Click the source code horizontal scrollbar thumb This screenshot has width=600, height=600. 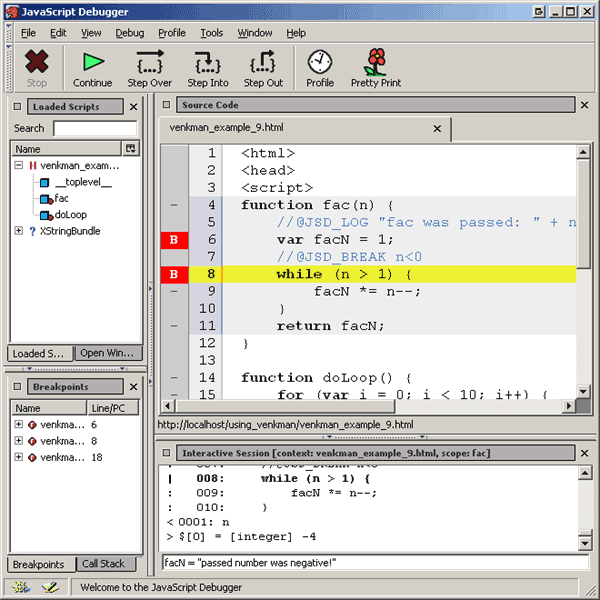tap(285, 406)
